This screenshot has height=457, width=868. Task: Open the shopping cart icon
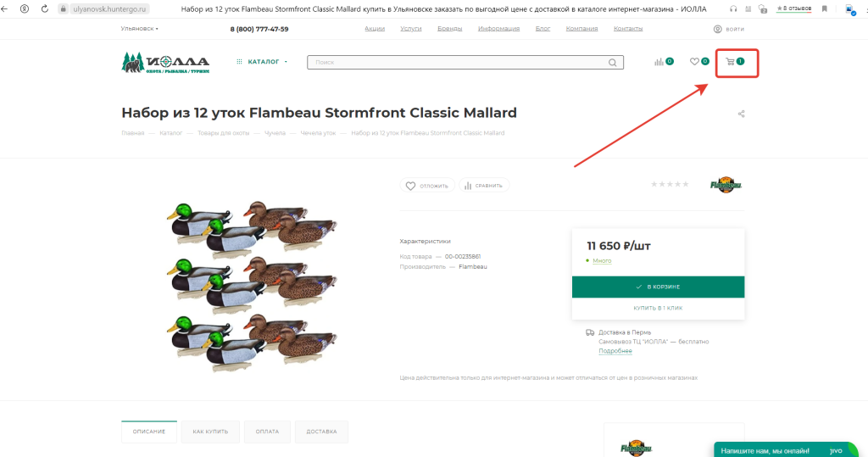pos(731,62)
